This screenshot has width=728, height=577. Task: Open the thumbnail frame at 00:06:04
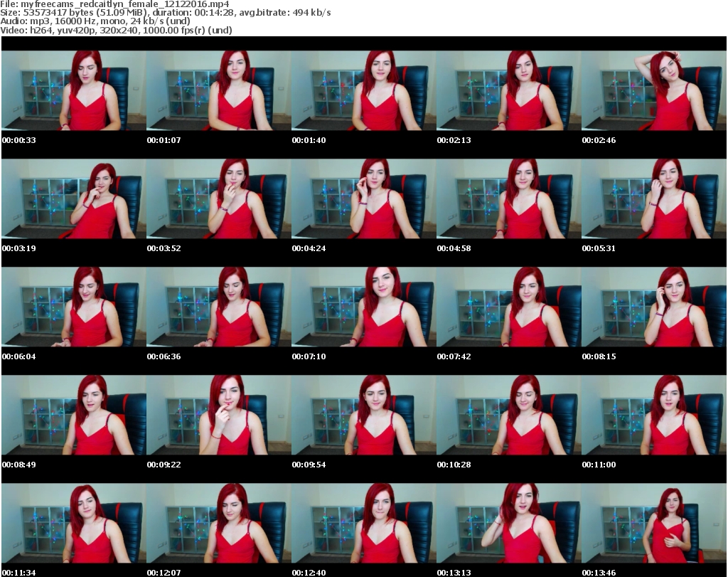pos(74,307)
